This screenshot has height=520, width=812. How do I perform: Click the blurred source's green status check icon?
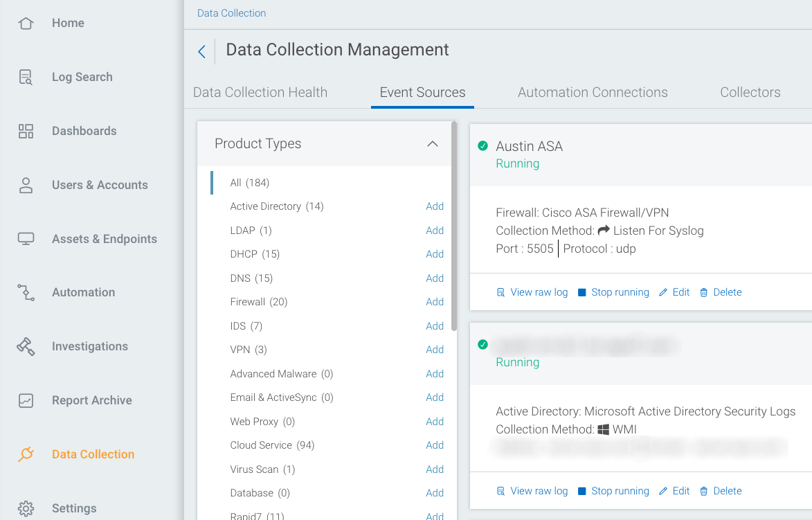point(482,344)
